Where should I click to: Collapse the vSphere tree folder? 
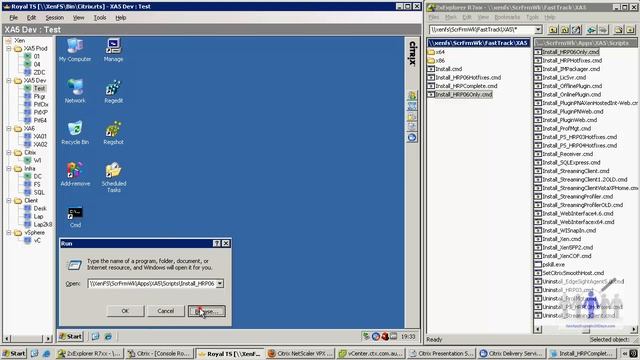[9, 232]
